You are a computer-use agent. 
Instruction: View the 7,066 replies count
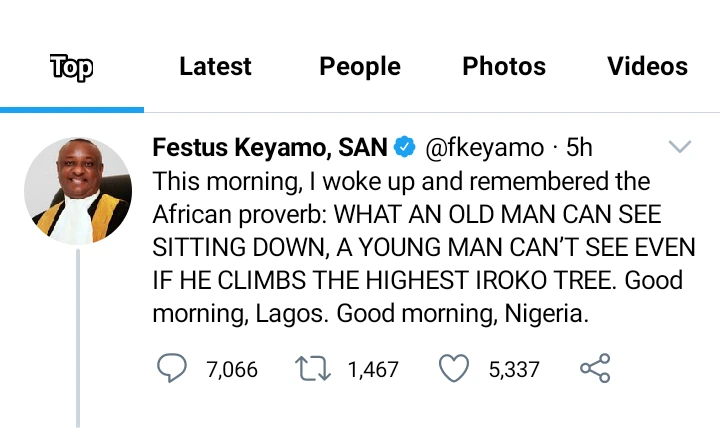(232, 370)
